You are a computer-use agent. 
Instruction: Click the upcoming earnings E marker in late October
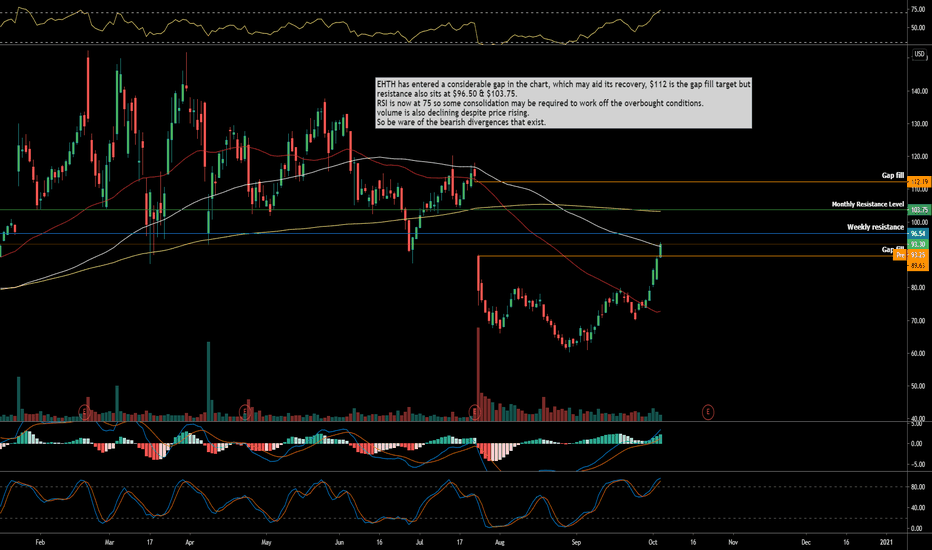click(x=708, y=411)
